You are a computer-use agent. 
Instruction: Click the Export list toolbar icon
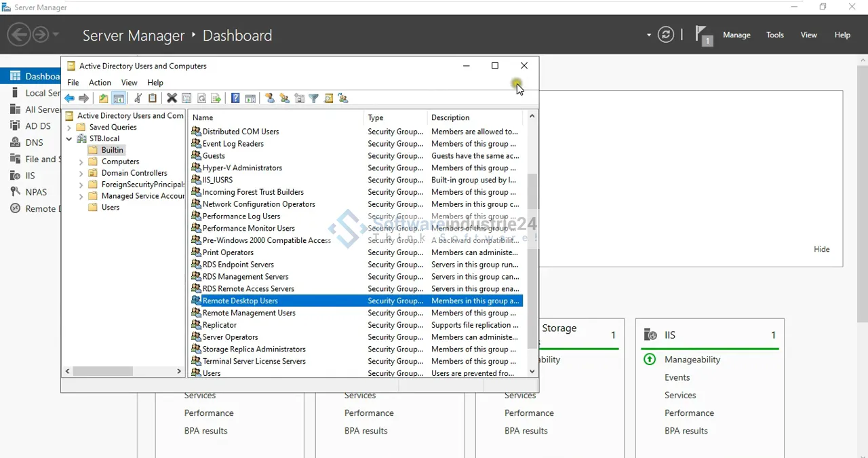point(216,98)
